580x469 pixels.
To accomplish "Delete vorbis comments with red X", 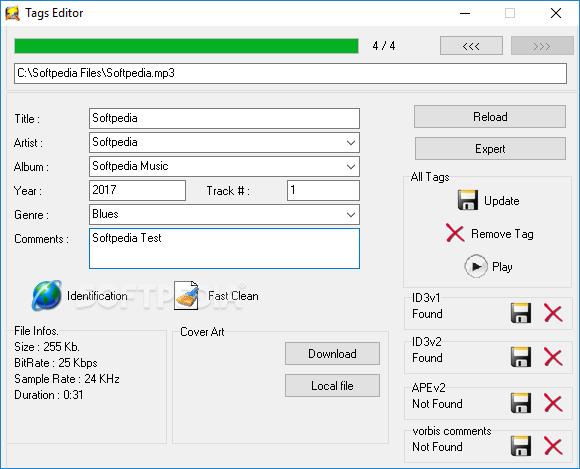I will click(553, 446).
